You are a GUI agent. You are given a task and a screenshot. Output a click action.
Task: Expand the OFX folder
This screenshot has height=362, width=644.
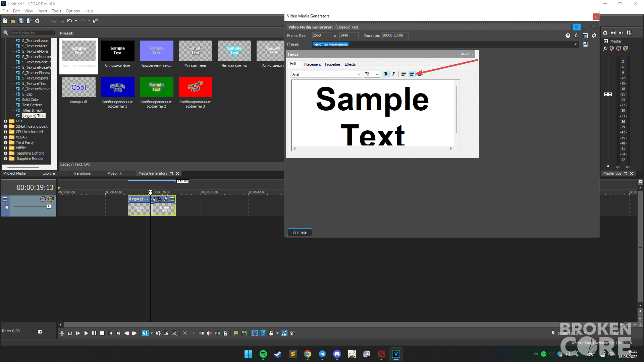click(x=5, y=121)
